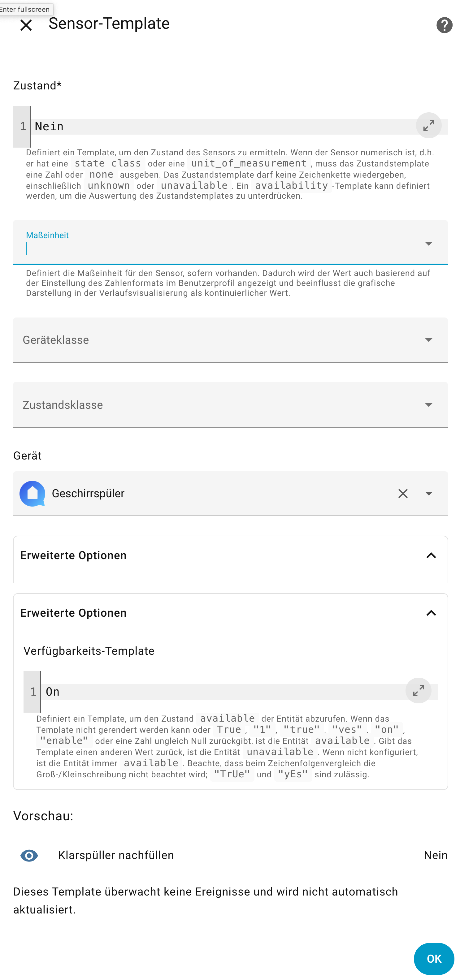The image size is (460, 980).
Task: Open the Gerät picker dropdown arrow
Action: tap(429, 494)
